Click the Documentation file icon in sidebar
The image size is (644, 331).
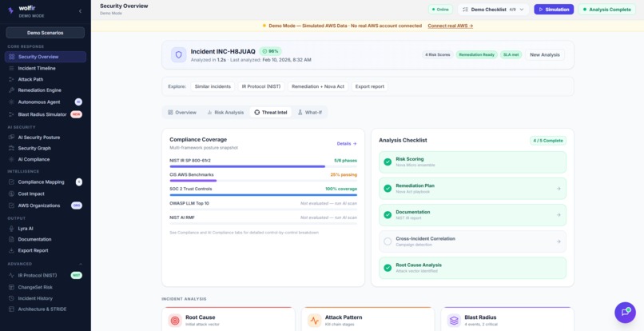pyautogui.click(x=11, y=239)
